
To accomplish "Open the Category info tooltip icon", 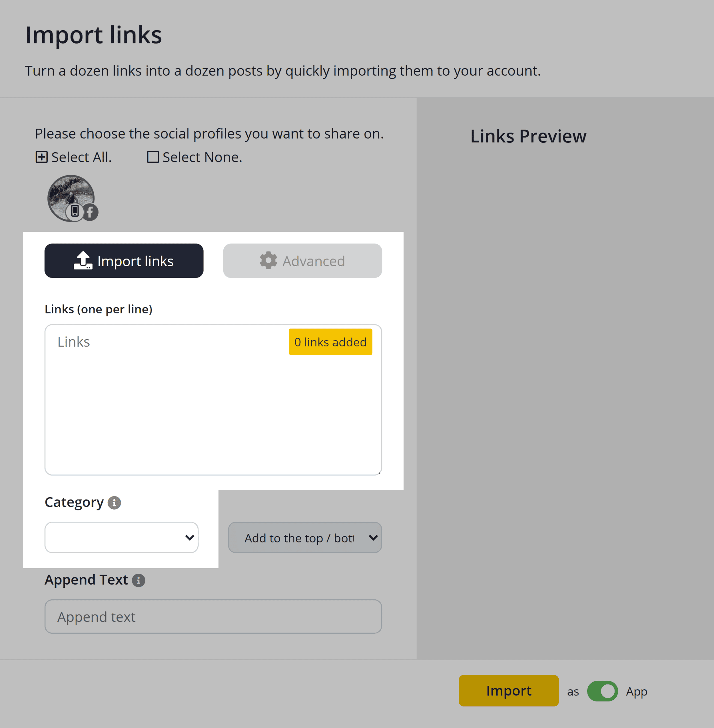I will point(114,503).
